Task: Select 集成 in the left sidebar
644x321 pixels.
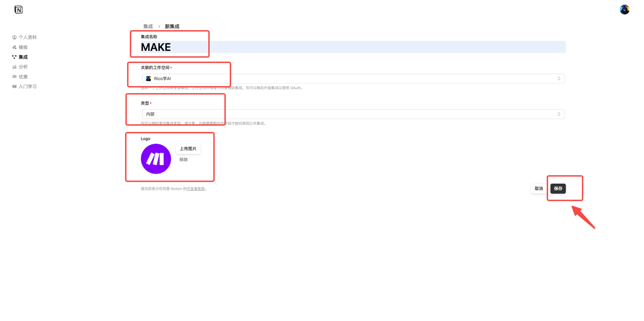Action: [x=23, y=57]
